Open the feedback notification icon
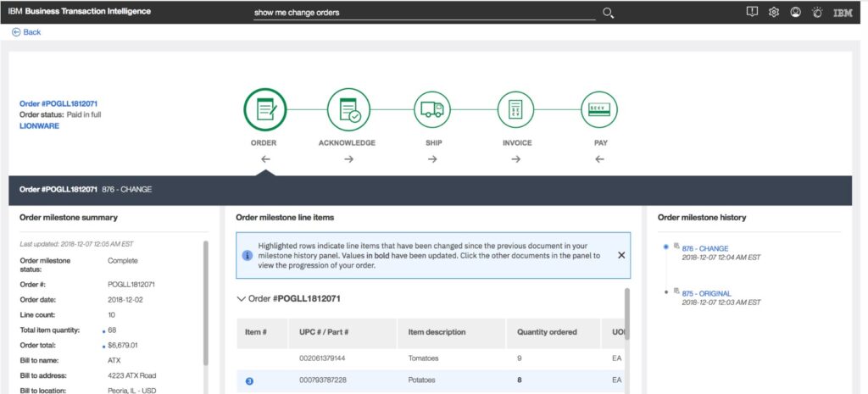This screenshot has width=868, height=394. [752, 12]
